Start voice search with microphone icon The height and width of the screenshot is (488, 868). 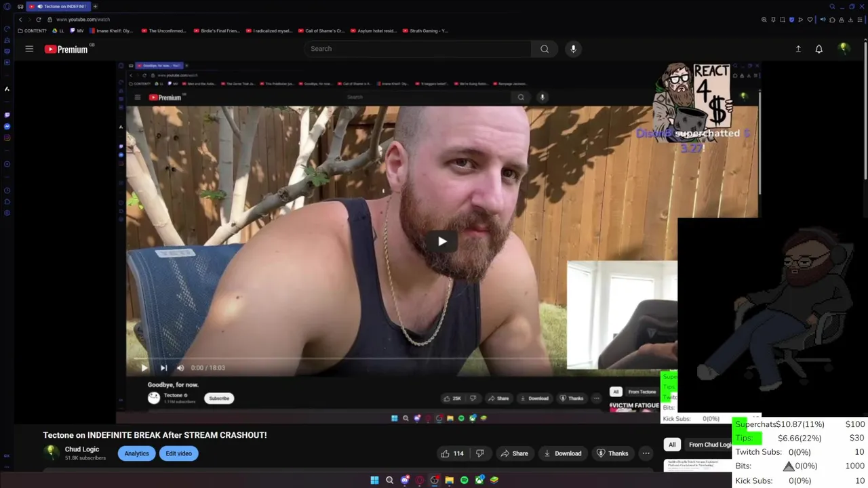(573, 49)
